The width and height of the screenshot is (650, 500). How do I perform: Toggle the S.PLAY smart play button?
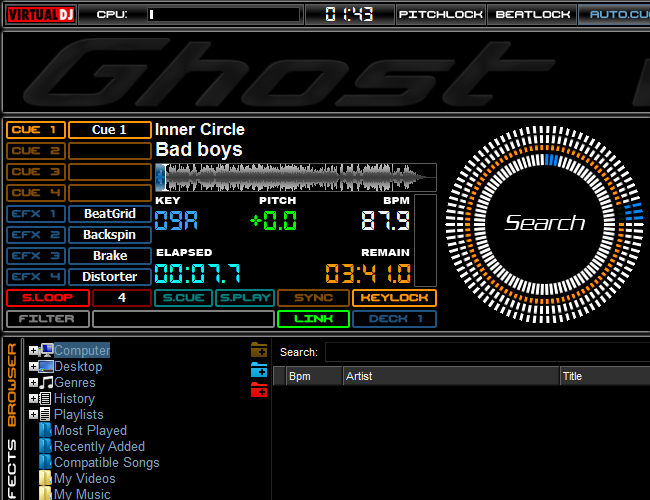(245, 298)
